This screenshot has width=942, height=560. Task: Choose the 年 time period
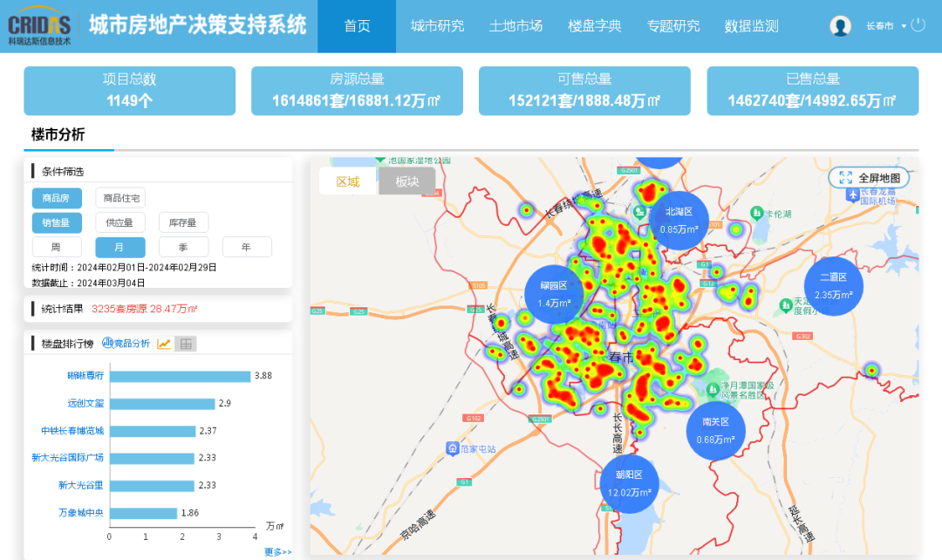(x=247, y=247)
